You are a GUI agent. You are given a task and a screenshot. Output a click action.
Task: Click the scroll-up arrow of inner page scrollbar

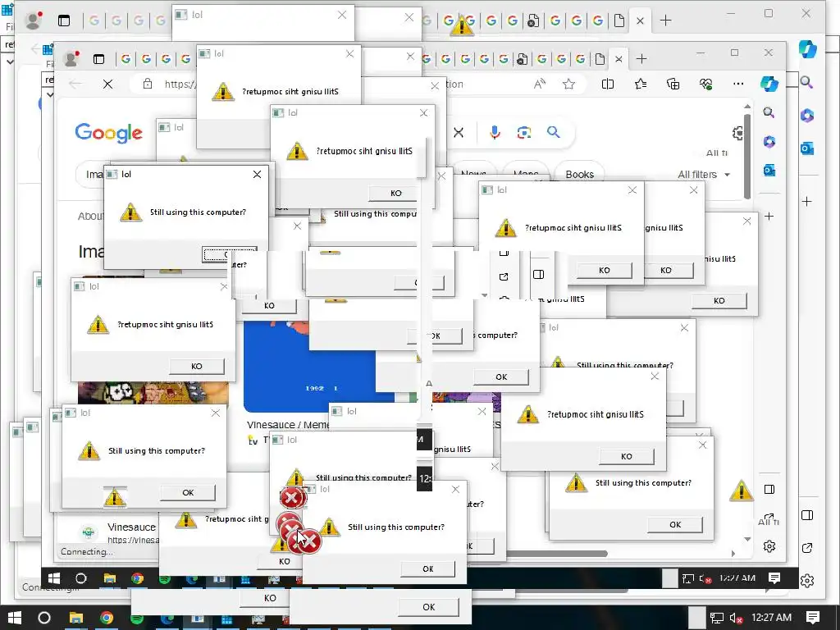[747, 107]
